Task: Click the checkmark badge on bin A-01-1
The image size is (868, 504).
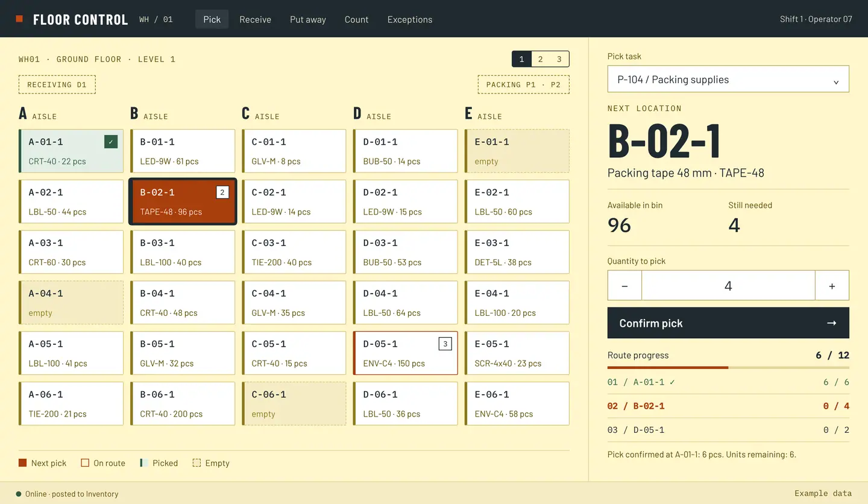Action: pyautogui.click(x=111, y=142)
